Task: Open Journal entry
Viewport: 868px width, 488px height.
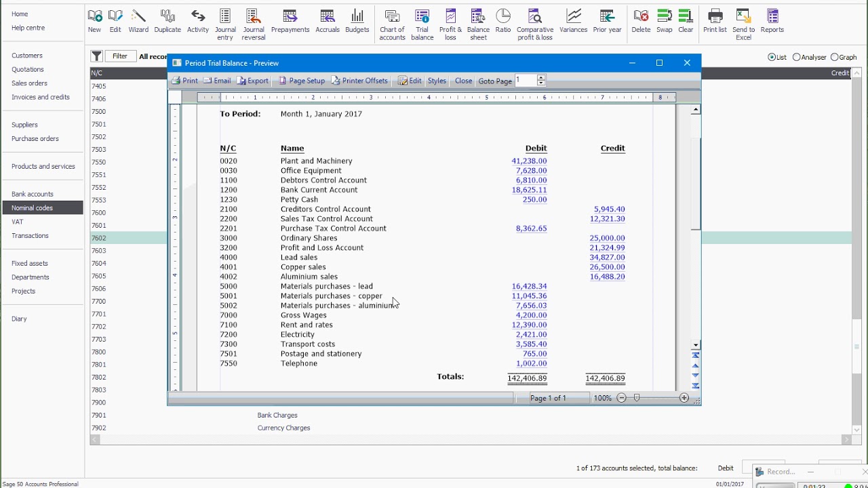Action: [225, 25]
